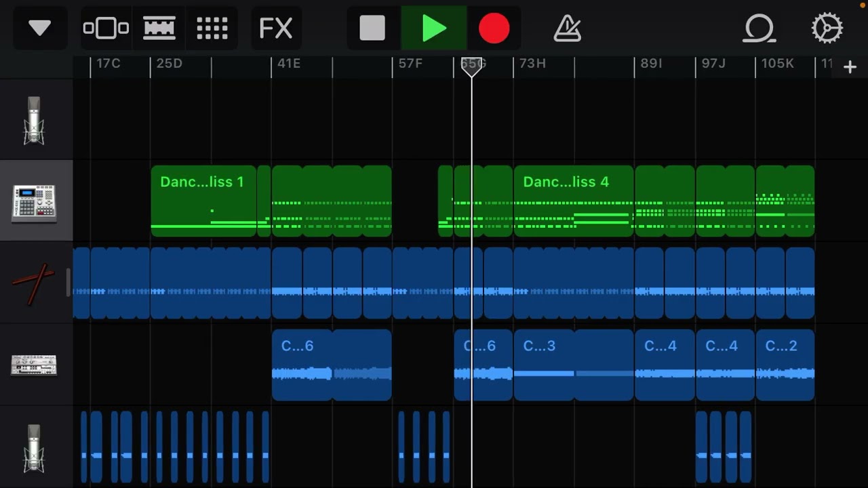
Task: Select the drumsticks drummer track header
Action: (x=34, y=283)
